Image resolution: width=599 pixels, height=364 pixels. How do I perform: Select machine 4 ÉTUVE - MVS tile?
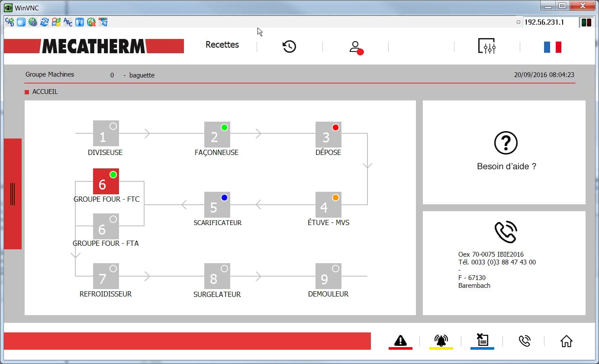coord(328,205)
